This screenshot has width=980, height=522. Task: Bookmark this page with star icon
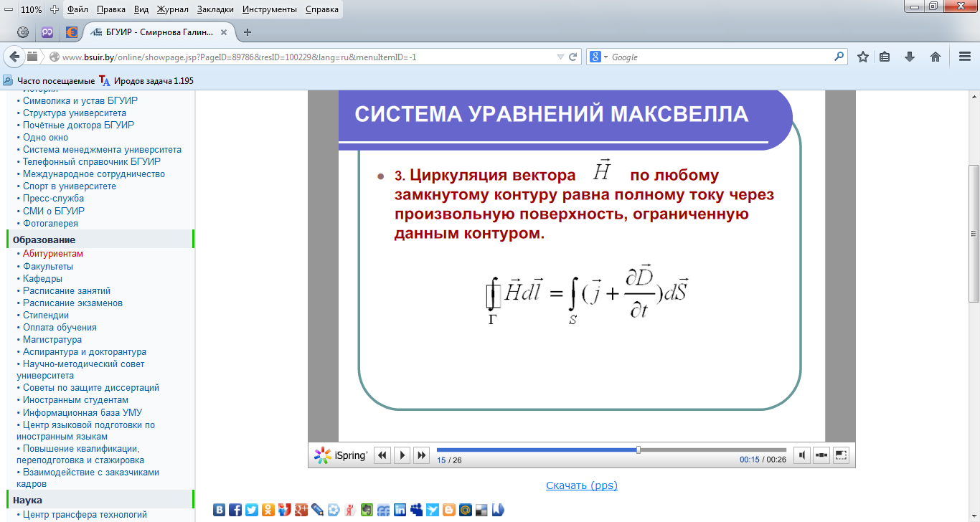pos(863,57)
